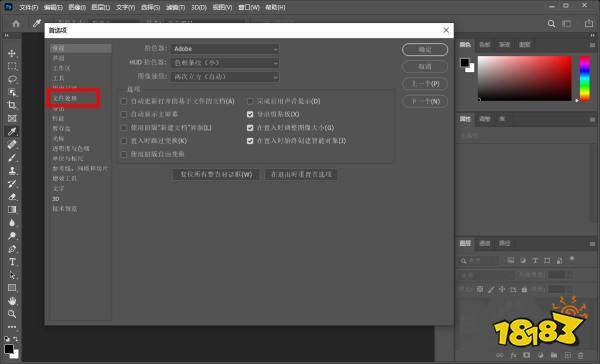Image resolution: width=600 pixels, height=364 pixels.
Task: Select the Frame tool
Action: coord(12,118)
